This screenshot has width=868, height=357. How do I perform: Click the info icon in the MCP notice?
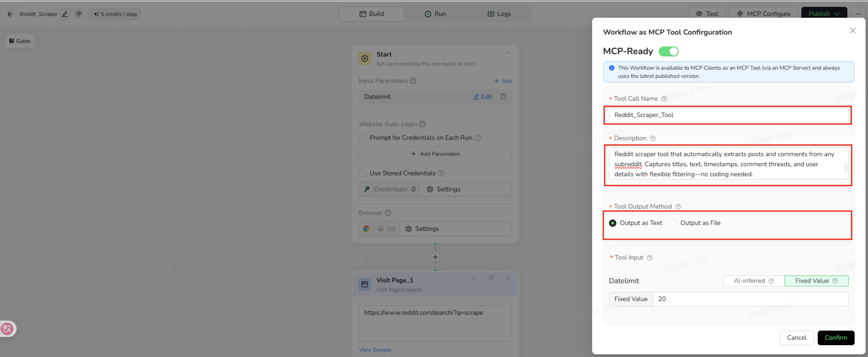[x=612, y=68]
